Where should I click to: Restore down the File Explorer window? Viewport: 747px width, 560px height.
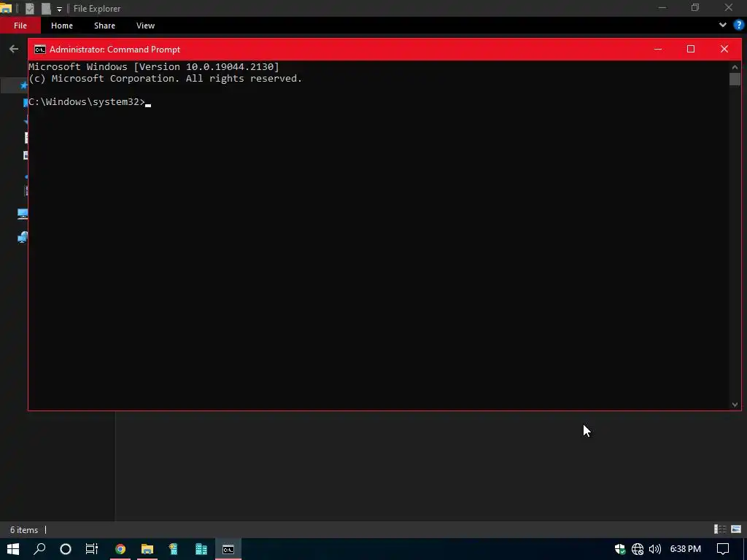click(x=695, y=7)
